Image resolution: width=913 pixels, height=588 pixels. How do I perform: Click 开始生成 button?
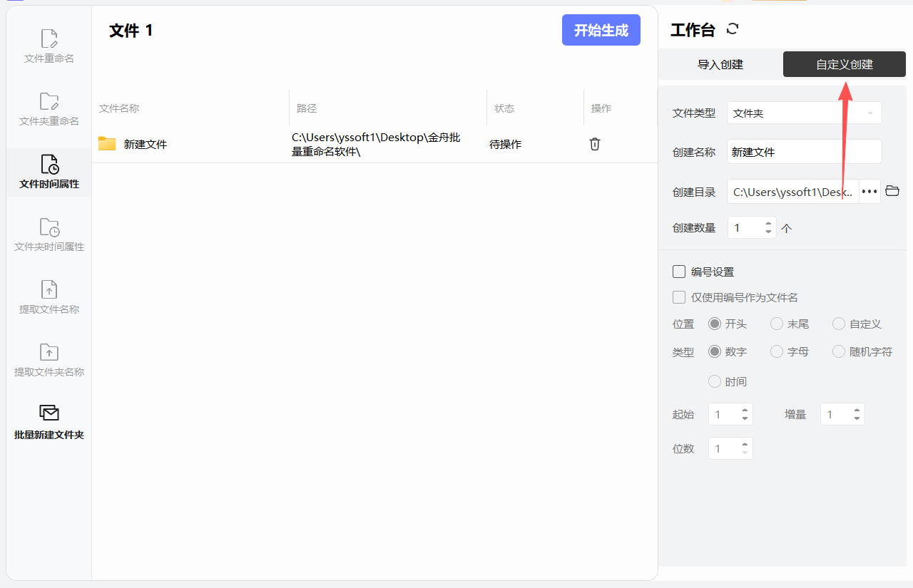coord(601,30)
